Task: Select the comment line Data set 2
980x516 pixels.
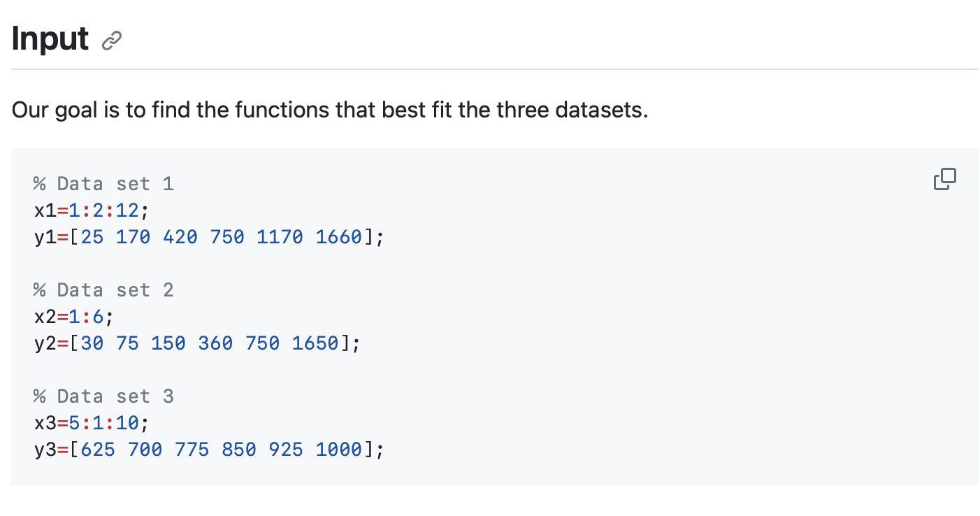Action: (x=103, y=289)
